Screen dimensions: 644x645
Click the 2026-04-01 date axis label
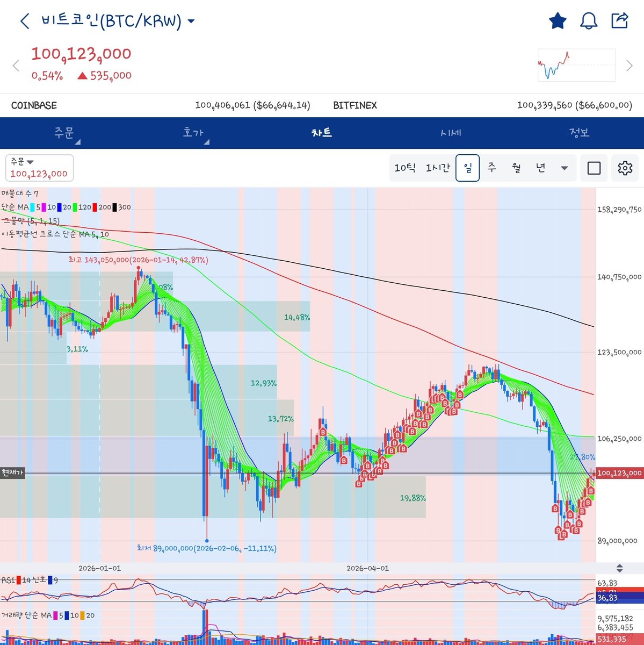[x=368, y=568]
